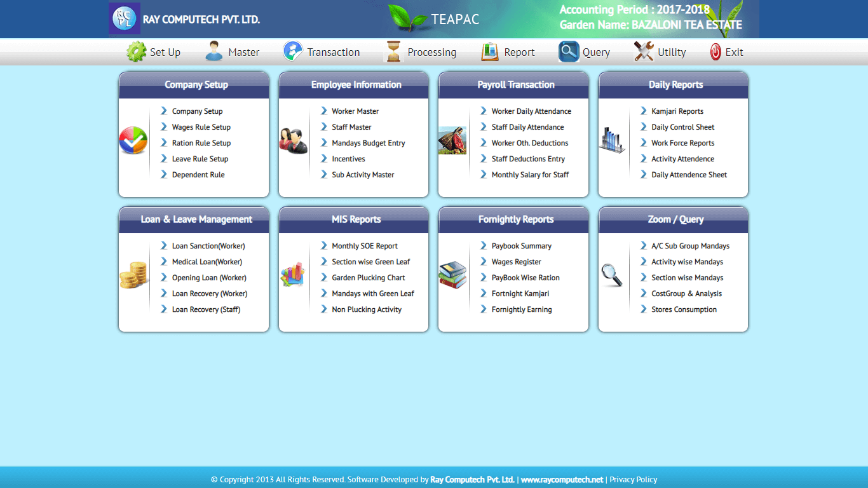Open the Transaction menu
Screen dimensions: 868x488
pos(334,52)
